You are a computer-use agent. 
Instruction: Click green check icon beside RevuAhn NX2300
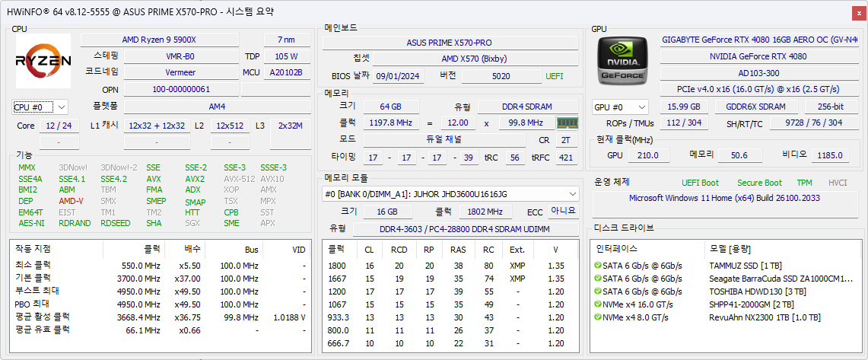point(597,317)
